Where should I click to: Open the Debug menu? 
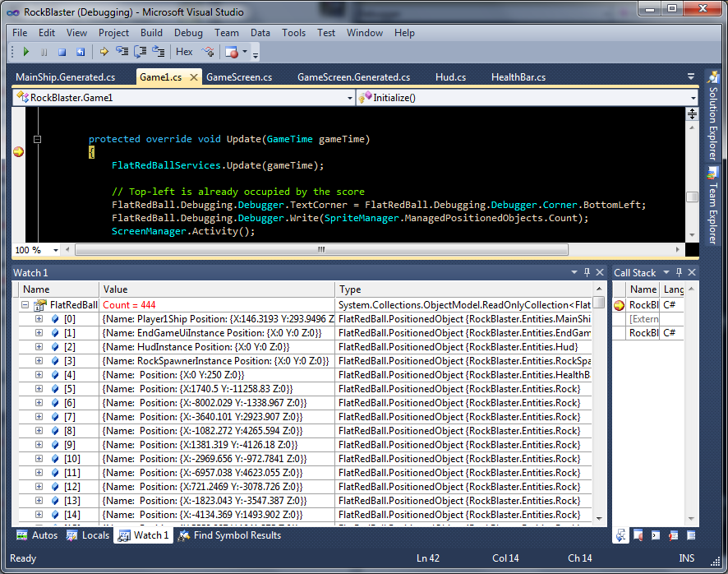click(x=188, y=33)
